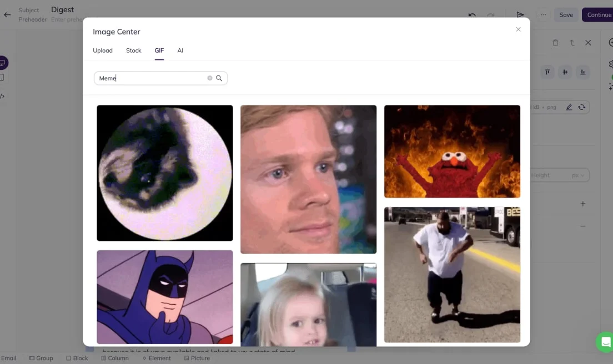
Task: Click the undo arrow in top bar
Action: point(472,15)
